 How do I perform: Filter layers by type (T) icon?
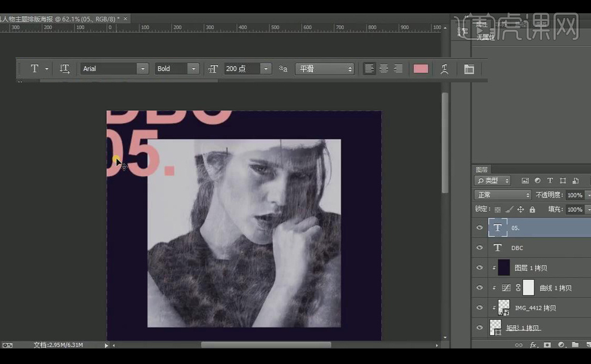(550, 180)
